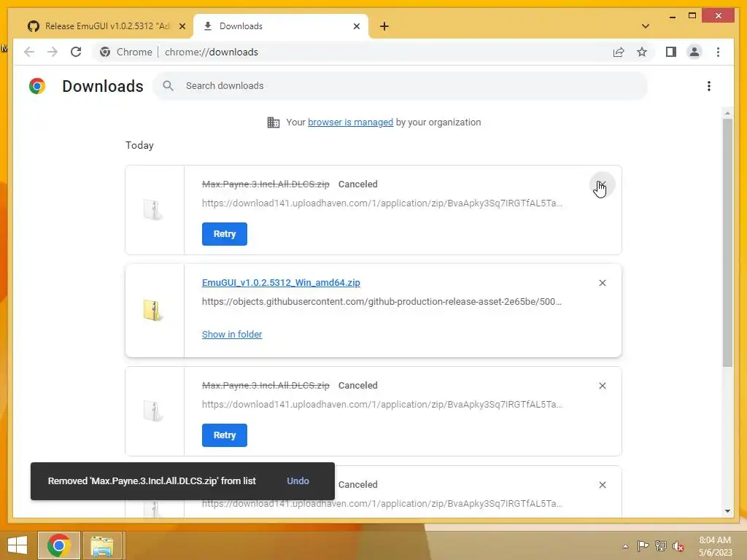Switch to the Release EmuGUI GitHub tab
This screenshot has height=560, width=747.
pyautogui.click(x=107, y=26)
